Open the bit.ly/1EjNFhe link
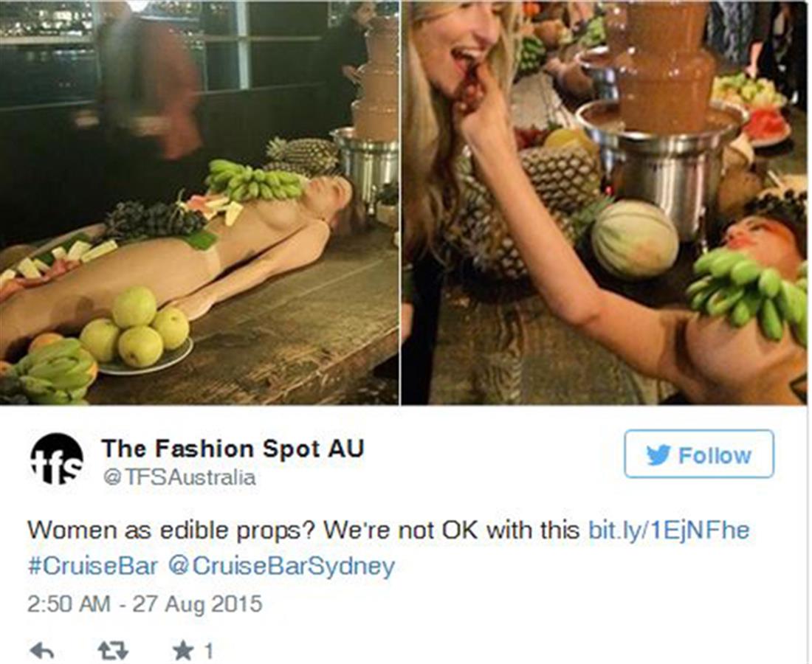The image size is (812, 664). [x=669, y=530]
